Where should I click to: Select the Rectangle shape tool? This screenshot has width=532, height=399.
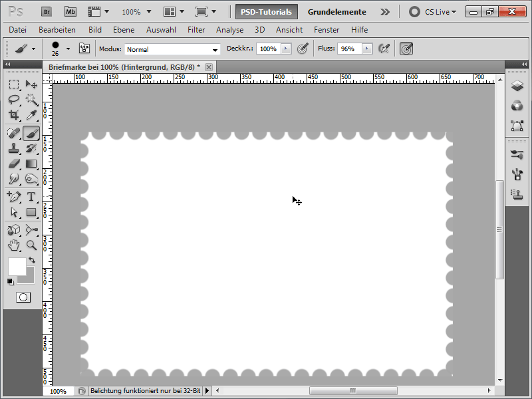click(31, 212)
